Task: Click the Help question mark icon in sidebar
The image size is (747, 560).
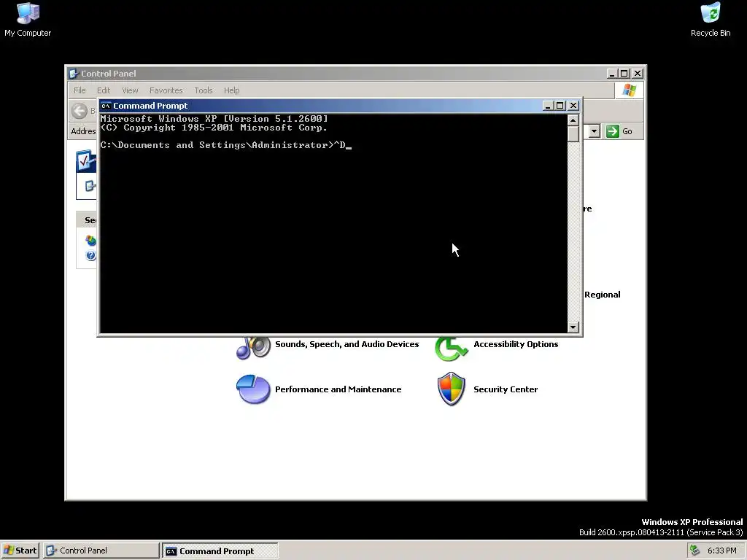Action: 90,256
